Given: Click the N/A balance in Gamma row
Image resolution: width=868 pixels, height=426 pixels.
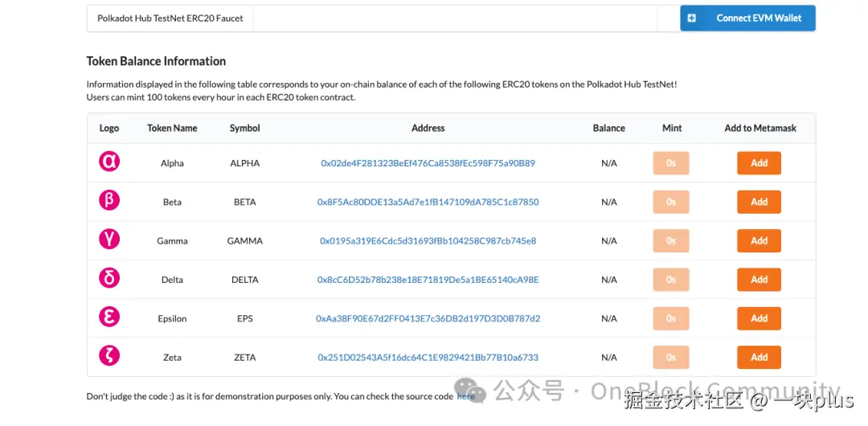Looking at the screenshot, I should click(609, 241).
